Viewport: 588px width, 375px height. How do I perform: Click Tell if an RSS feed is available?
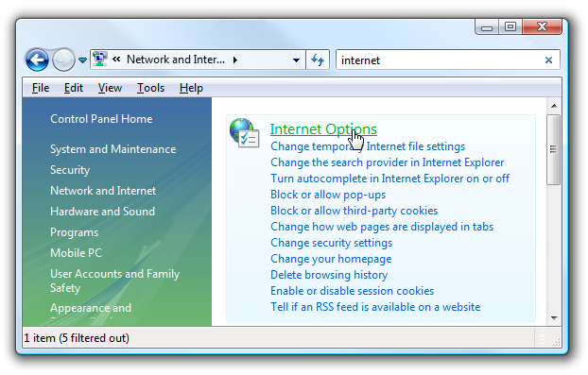[x=375, y=307]
